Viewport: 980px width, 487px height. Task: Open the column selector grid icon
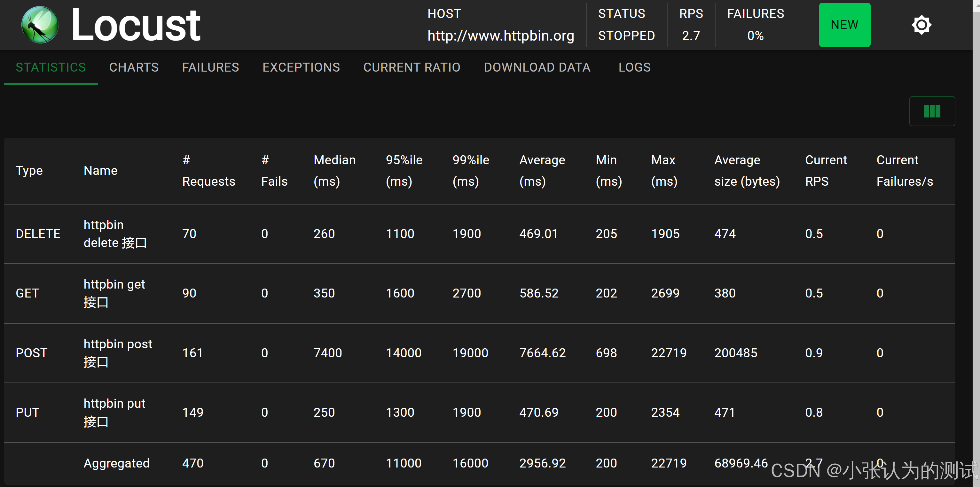coord(932,111)
